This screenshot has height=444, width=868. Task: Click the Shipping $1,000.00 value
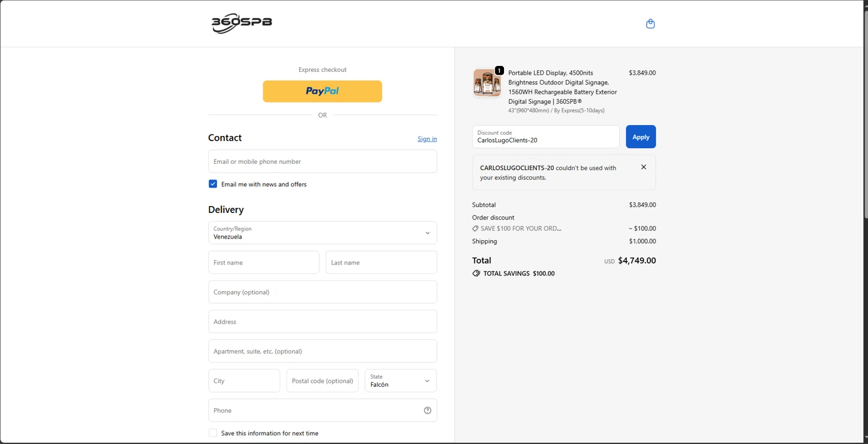click(642, 241)
